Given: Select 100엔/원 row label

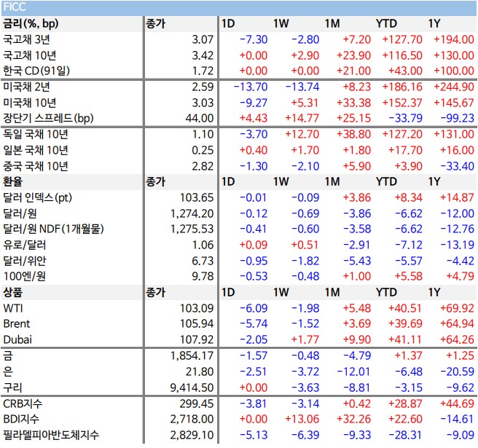Looking at the screenshot, I should [x=24, y=276].
